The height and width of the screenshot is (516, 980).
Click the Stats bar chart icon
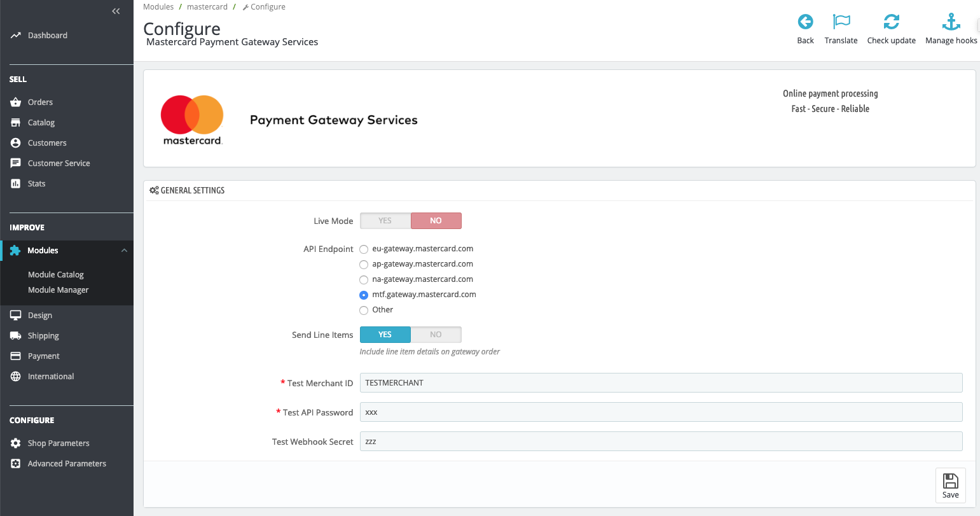click(x=16, y=183)
